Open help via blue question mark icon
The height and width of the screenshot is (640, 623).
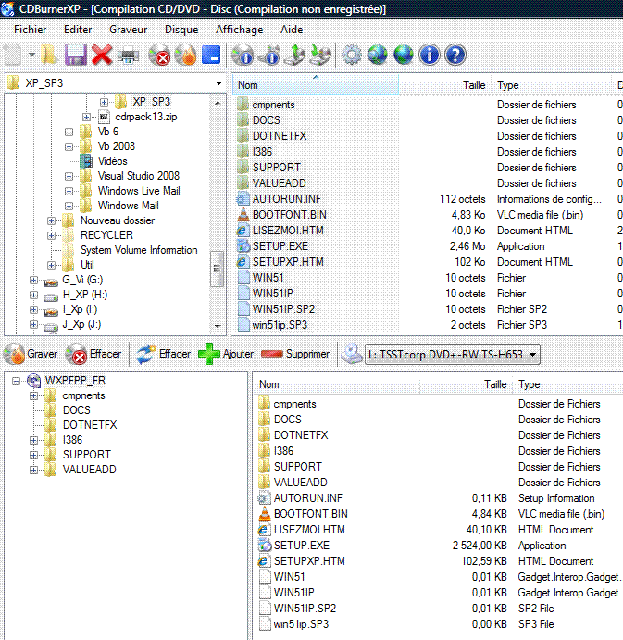tap(456, 55)
